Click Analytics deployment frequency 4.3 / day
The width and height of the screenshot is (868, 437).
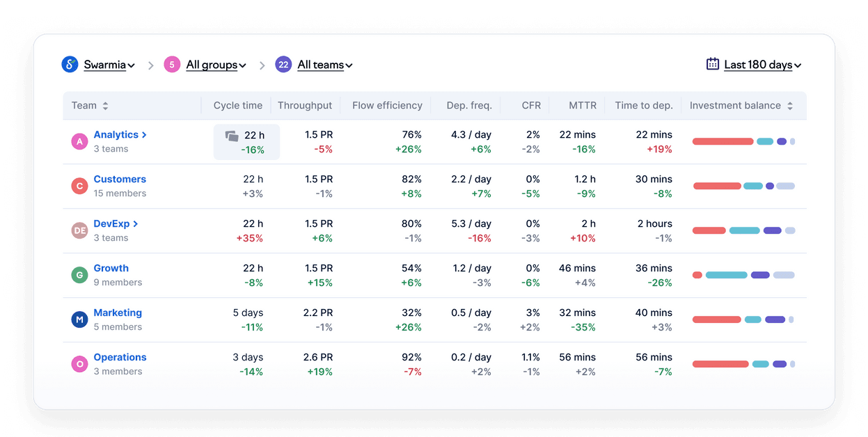click(x=471, y=135)
